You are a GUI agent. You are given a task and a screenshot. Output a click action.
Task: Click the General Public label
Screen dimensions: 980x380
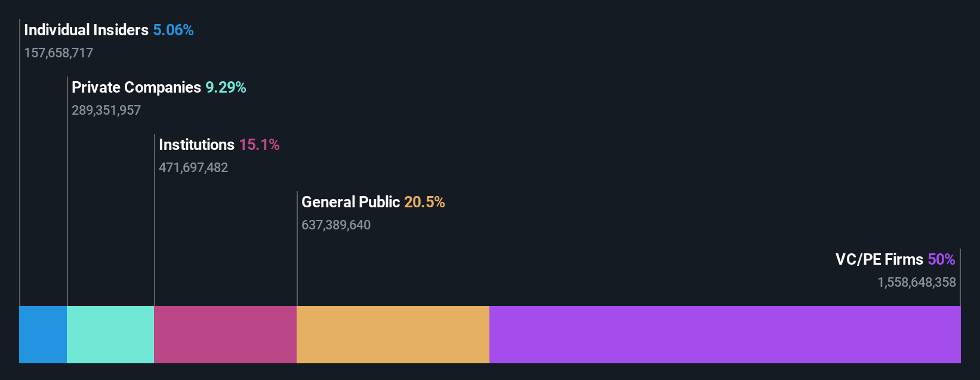[350, 202]
